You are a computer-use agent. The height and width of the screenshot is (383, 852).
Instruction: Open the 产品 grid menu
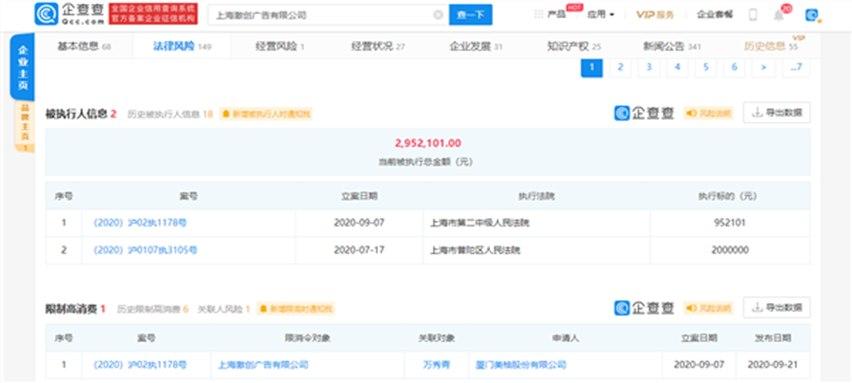pyautogui.click(x=550, y=15)
